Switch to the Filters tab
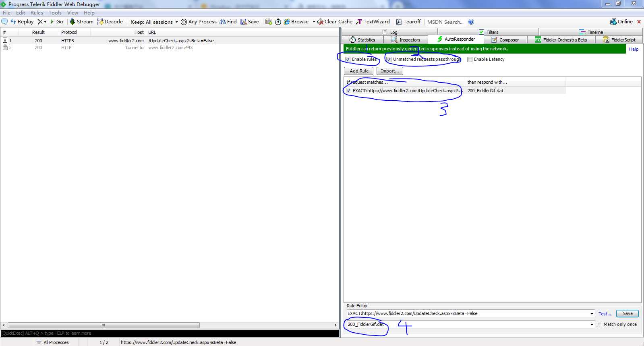Viewport: 644px width, 346px height. coord(488,32)
